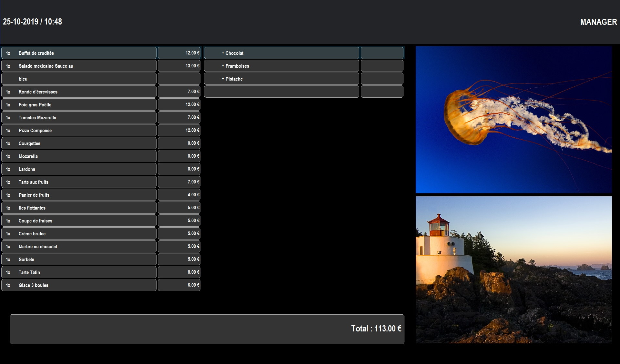
Task: Choose the Iles flottantes row
Action: tap(79, 208)
